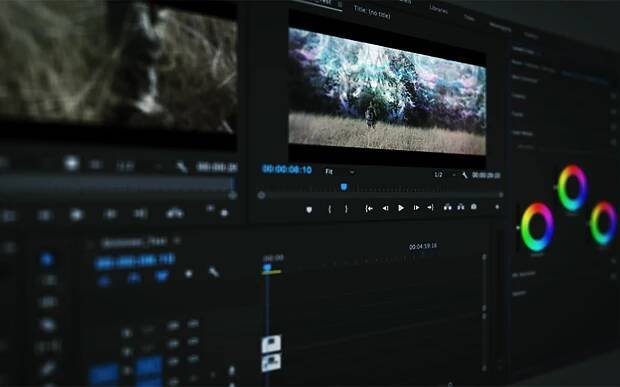
Task: Click right handle of Program monitor zoom bar
Action: pyautogui.click(x=501, y=195)
